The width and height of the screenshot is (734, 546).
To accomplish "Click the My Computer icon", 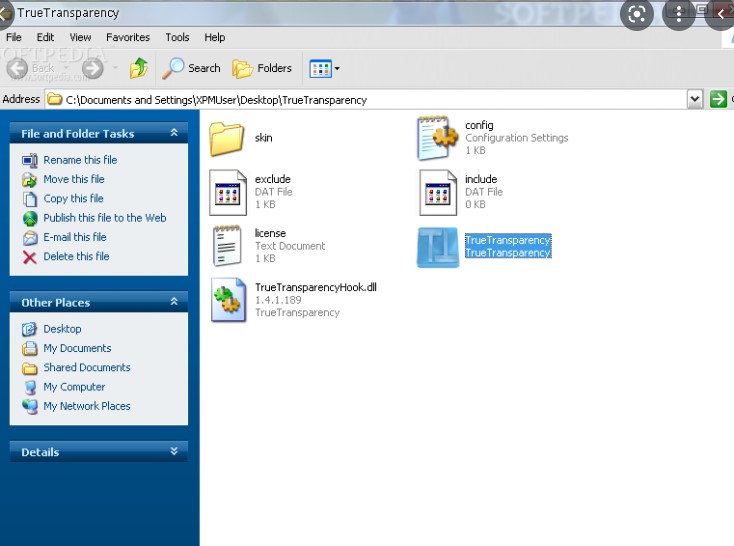I will [x=30, y=387].
